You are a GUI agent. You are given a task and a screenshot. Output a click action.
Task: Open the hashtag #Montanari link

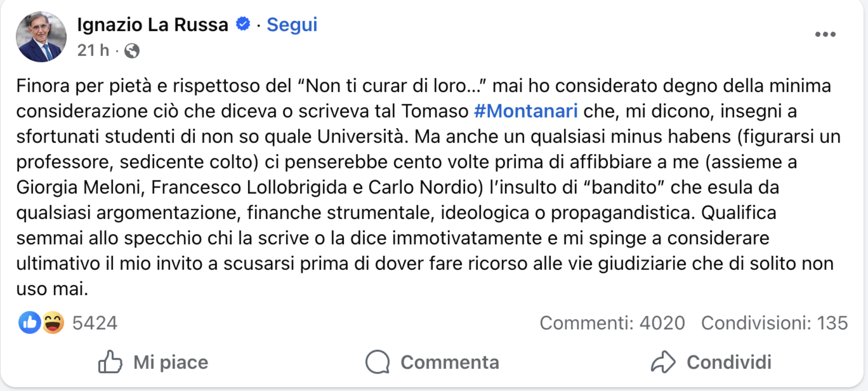[x=526, y=111]
